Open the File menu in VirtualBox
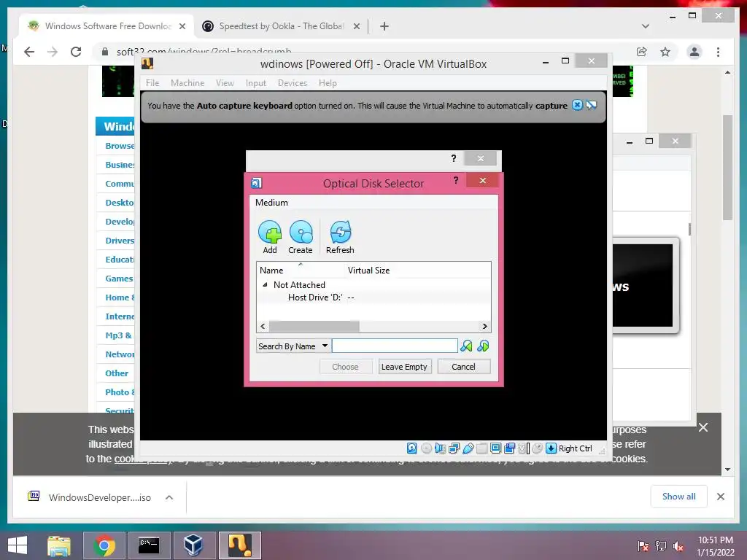This screenshot has width=747, height=560. (x=152, y=83)
